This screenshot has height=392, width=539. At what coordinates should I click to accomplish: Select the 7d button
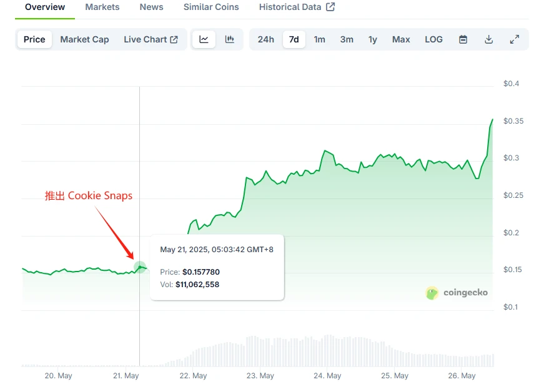point(294,39)
